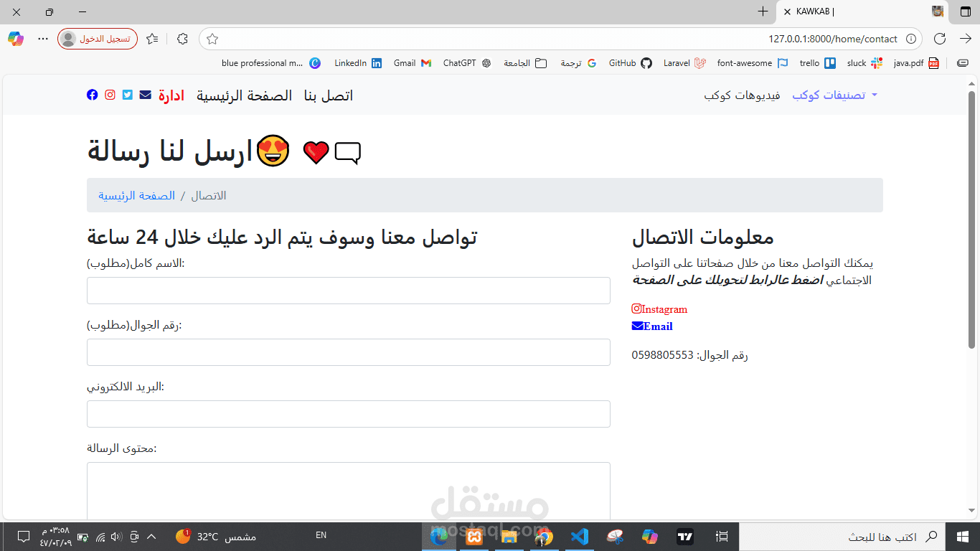Open the Laravel bookmark
980x551 pixels.
point(685,63)
